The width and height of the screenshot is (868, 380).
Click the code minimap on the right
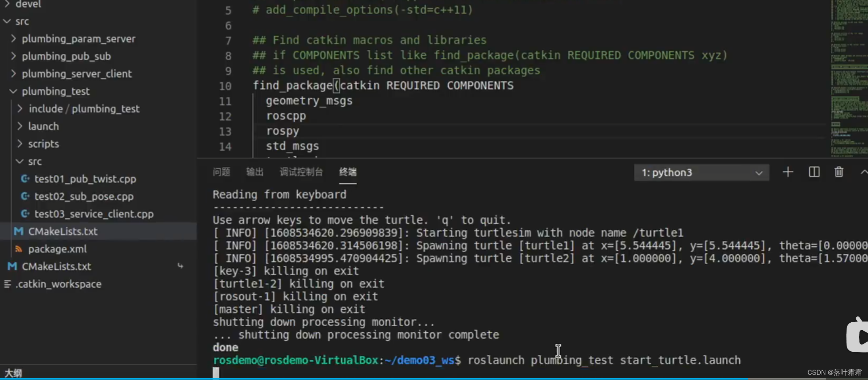(x=849, y=78)
